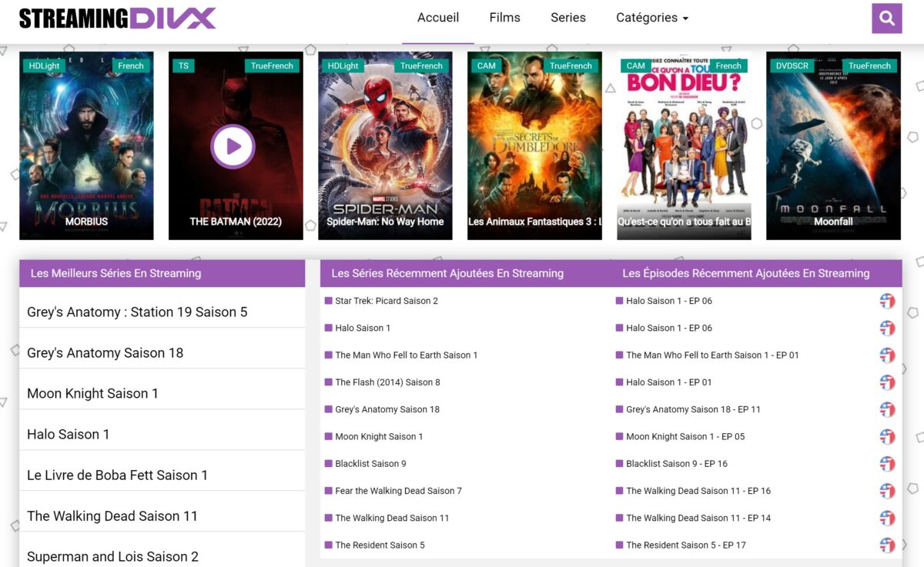Viewport: 924px width, 567px height.
Task: Select Le Livre de Boba Fett Saison 1
Action: point(117,475)
